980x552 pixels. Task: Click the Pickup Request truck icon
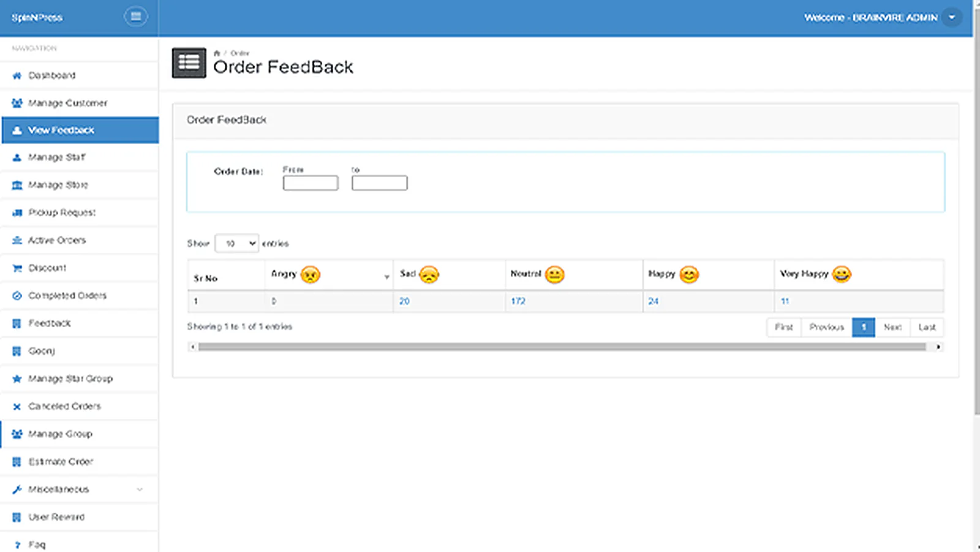pyautogui.click(x=17, y=213)
